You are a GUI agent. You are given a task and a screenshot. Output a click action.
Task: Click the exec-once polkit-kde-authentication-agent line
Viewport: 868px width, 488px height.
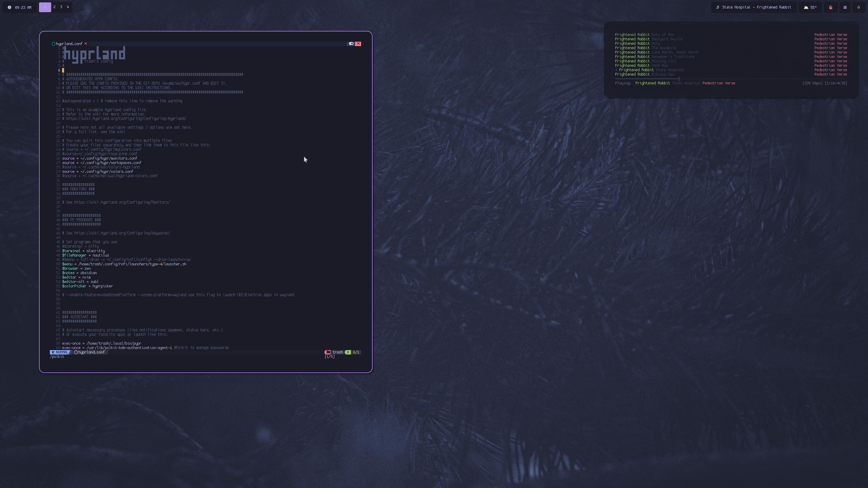click(x=145, y=348)
